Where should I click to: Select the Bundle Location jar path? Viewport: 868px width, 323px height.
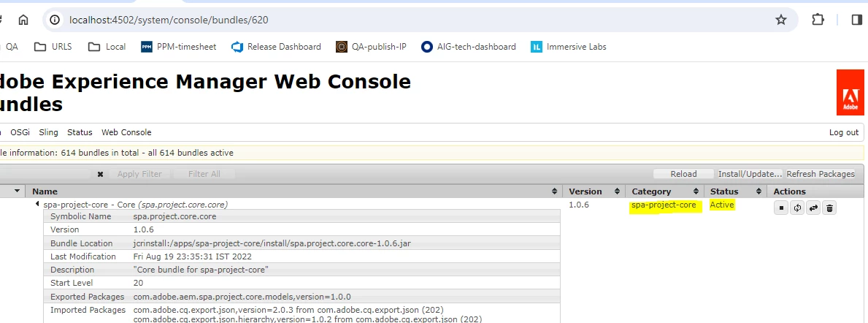pyautogui.click(x=272, y=243)
